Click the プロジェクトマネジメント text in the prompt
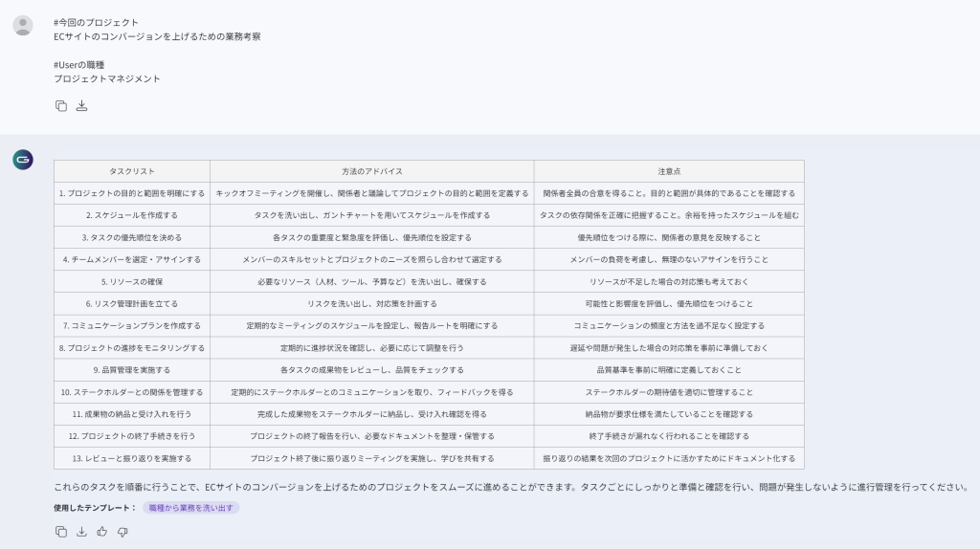Screen dimensions: 980x549 107,79
